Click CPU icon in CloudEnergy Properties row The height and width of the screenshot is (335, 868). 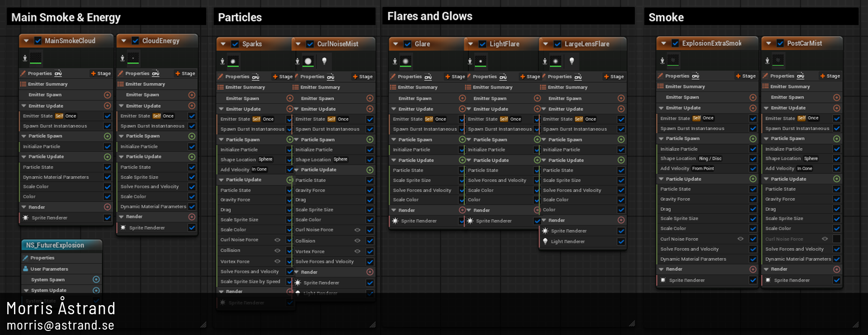[156, 73]
